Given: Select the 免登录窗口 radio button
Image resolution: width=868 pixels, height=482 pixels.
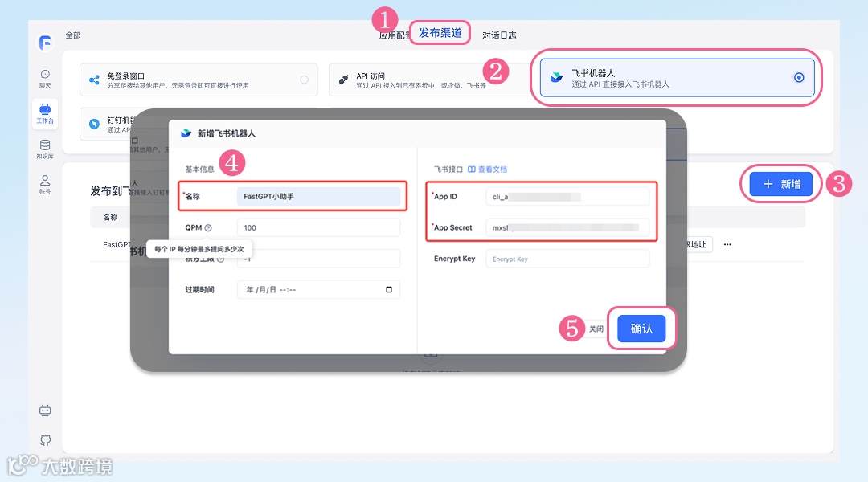Looking at the screenshot, I should (x=304, y=80).
